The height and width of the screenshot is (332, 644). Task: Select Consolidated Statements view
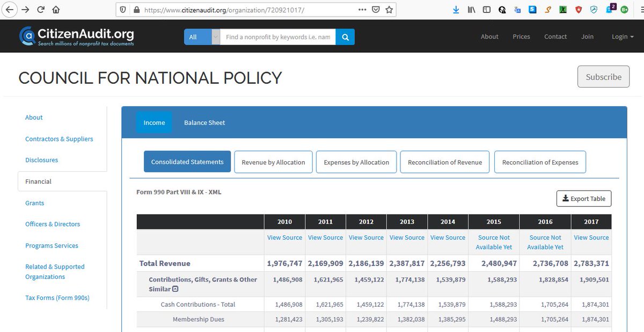187,162
